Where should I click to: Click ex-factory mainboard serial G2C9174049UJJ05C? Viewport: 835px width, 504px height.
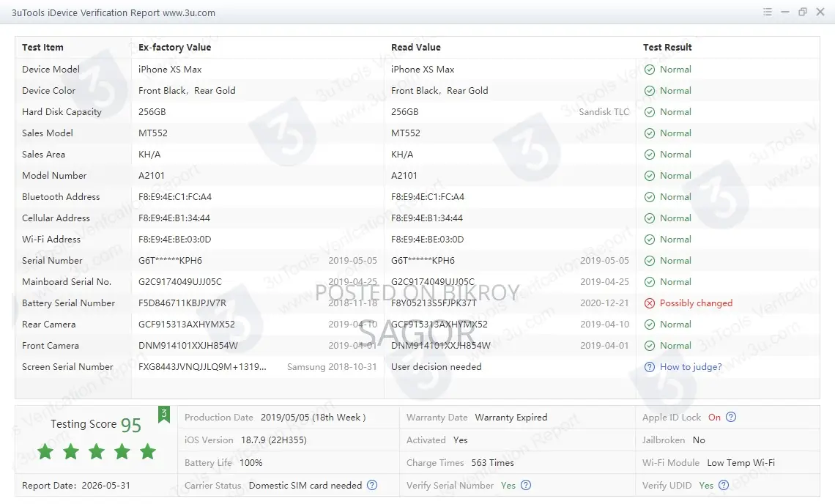coord(180,281)
